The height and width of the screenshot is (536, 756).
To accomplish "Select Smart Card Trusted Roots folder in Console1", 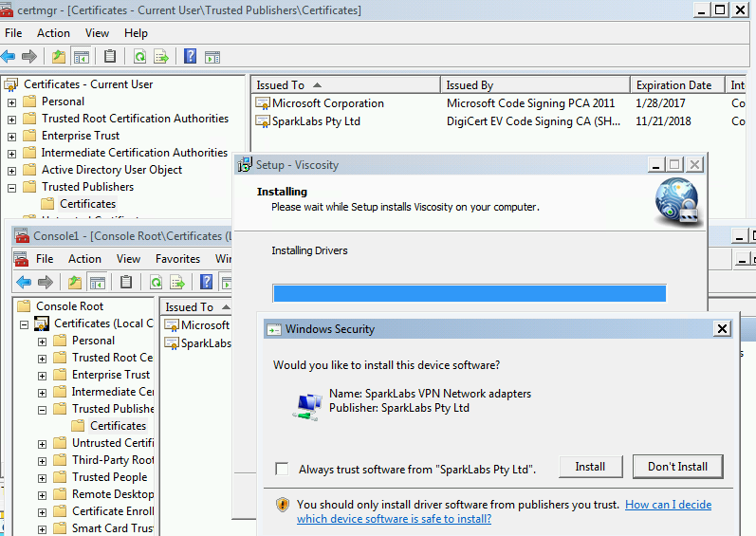I will click(x=112, y=527).
